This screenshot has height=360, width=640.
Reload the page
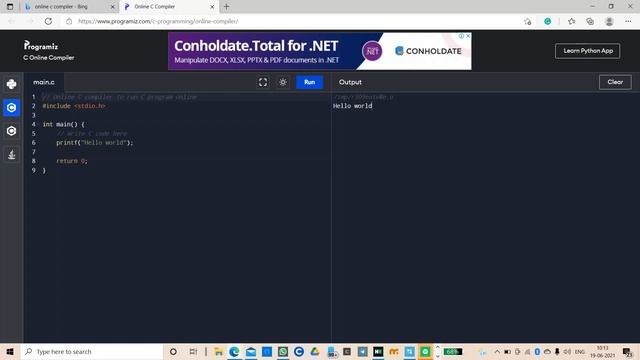[x=48, y=21]
